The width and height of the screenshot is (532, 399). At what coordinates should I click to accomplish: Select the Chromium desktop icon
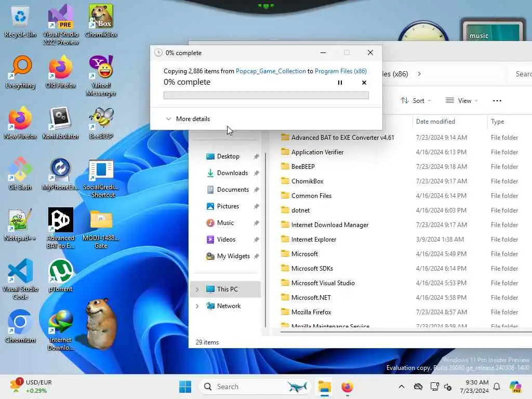pyautogui.click(x=20, y=326)
